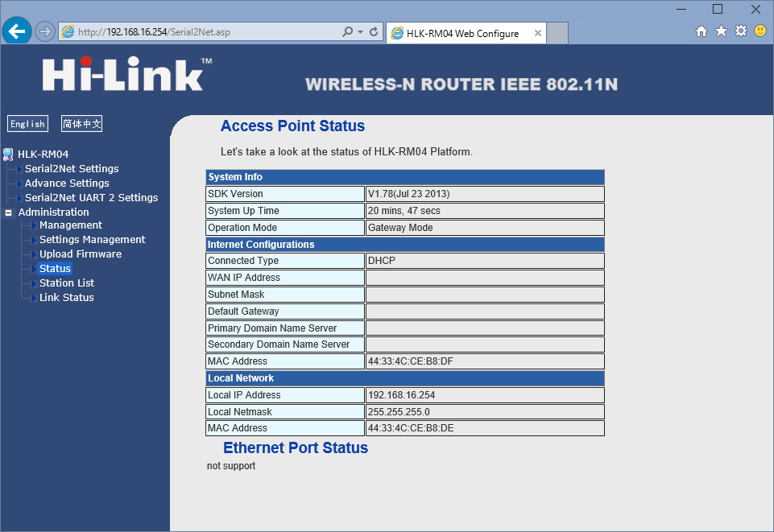
Task: Click the MAC address 44:33:4C:CE:B8:DF
Action: click(410, 361)
